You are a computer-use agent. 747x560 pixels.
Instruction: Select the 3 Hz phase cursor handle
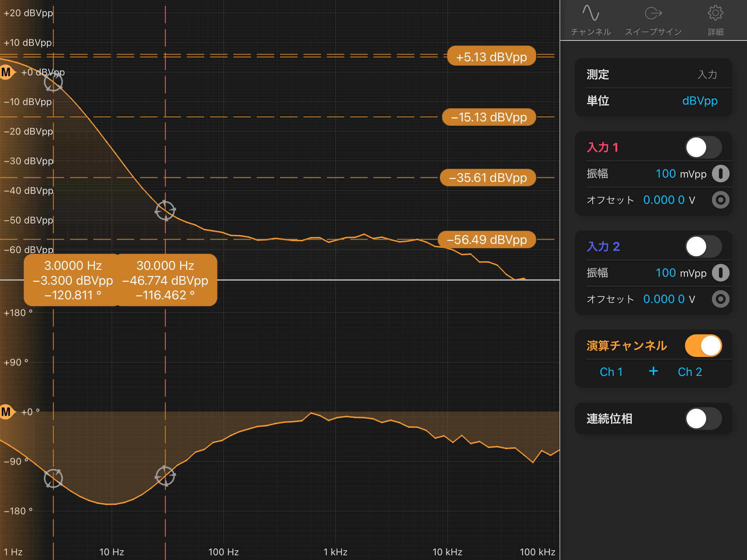point(53,478)
